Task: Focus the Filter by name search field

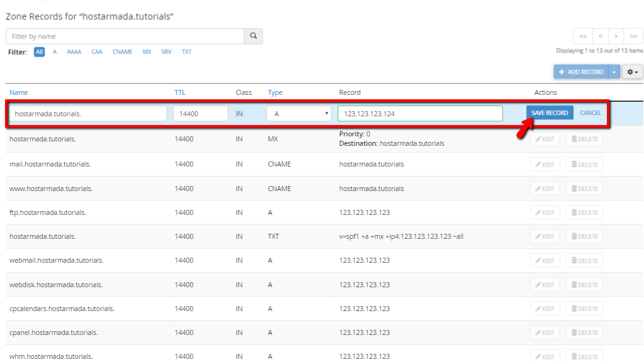Action: point(125,36)
